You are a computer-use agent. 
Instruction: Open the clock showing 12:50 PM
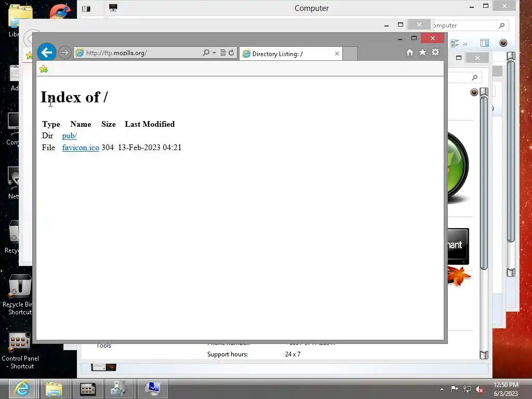point(506,389)
